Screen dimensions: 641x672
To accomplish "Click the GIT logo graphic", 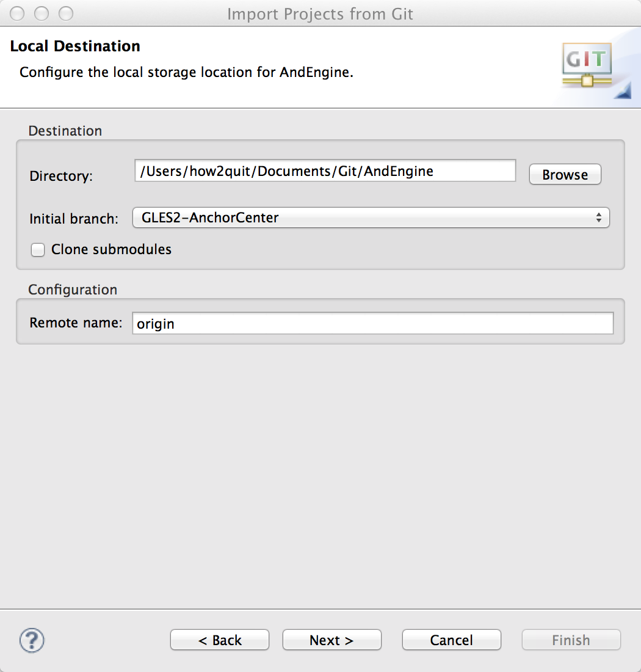I will point(585,64).
